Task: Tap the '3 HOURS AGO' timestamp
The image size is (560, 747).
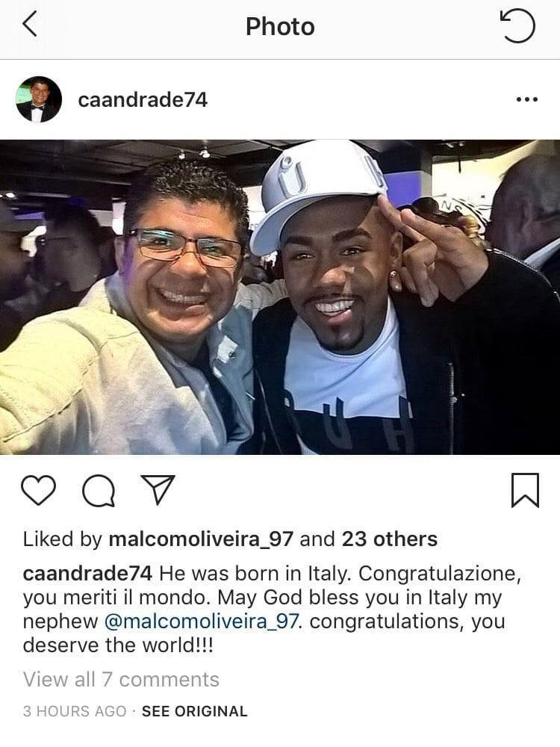Action: click(75, 711)
